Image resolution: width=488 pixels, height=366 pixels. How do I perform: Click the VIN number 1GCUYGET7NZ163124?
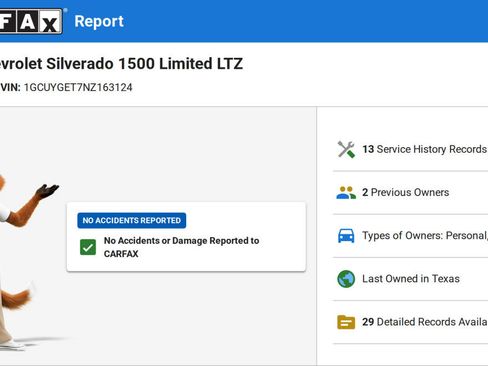(78, 87)
